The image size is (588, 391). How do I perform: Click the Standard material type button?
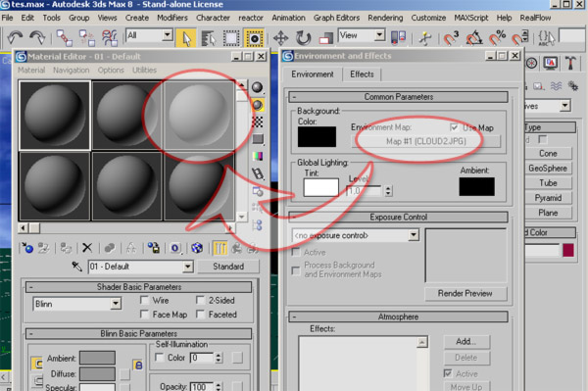point(228,267)
